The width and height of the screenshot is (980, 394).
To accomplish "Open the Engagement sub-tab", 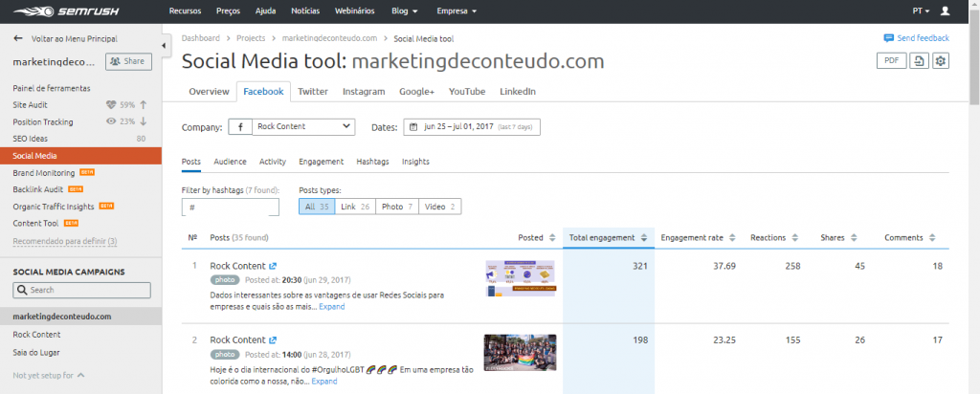I will pos(322,162).
